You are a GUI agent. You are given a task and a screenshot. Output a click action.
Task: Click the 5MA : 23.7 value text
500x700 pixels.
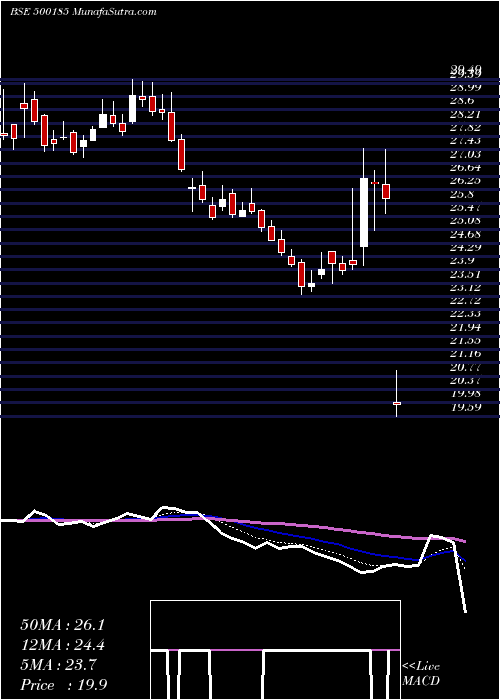pyautogui.click(x=58, y=665)
